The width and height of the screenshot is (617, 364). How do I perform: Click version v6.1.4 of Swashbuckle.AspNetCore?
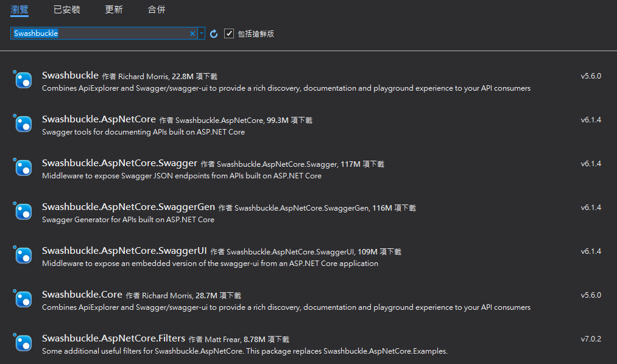pyautogui.click(x=591, y=120)
